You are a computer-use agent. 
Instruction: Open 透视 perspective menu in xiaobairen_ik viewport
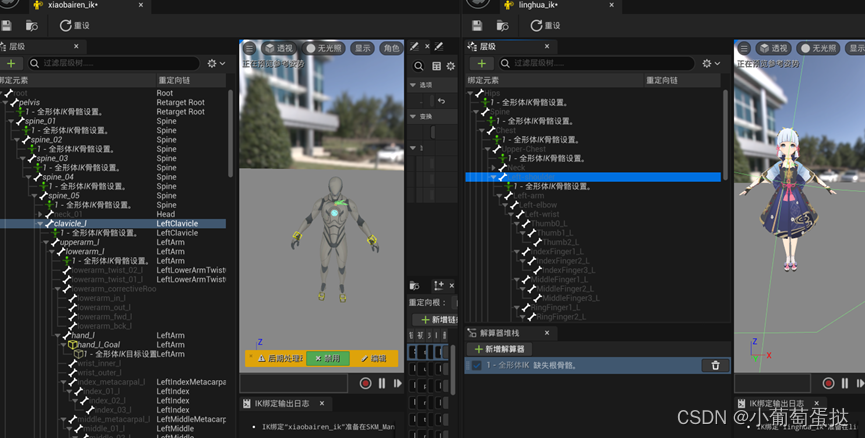[x=279, y=49]
